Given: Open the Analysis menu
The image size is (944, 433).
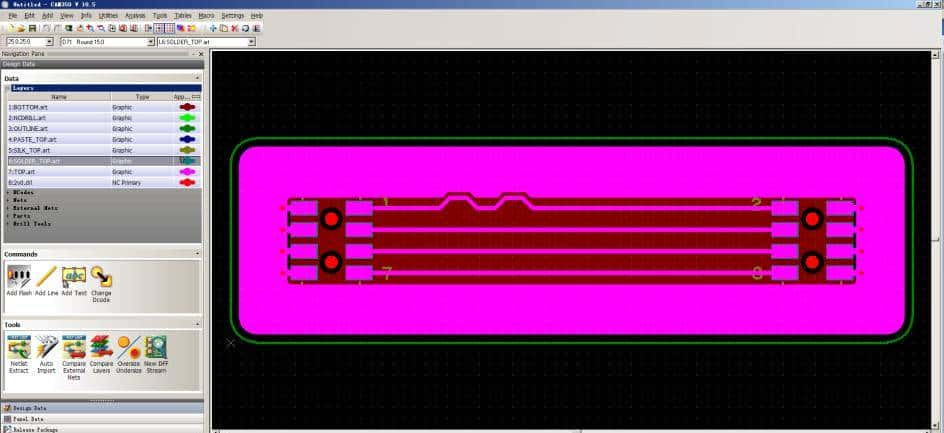Looking at the screenshot, I should [x=134, y=16].
